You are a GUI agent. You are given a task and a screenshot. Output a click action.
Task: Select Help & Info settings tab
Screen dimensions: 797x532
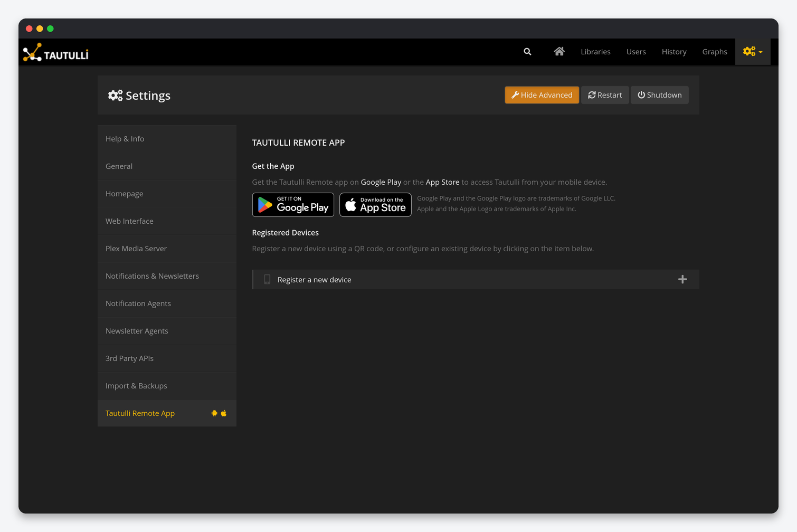point(167,139)
